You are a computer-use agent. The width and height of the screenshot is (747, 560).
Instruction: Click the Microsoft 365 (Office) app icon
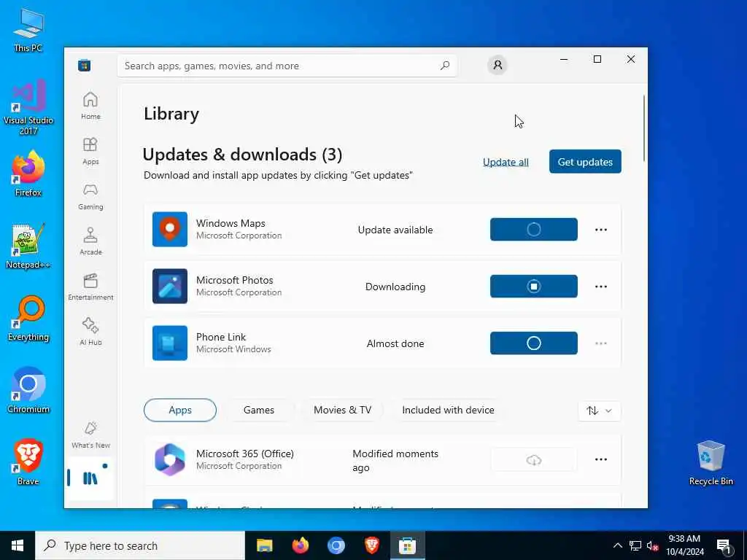(169, 459)
